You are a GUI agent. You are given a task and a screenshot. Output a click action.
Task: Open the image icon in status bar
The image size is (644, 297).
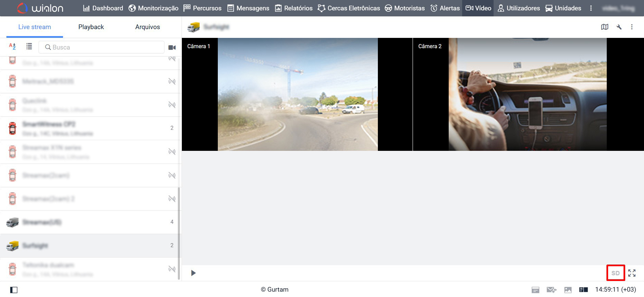point(567,290)
